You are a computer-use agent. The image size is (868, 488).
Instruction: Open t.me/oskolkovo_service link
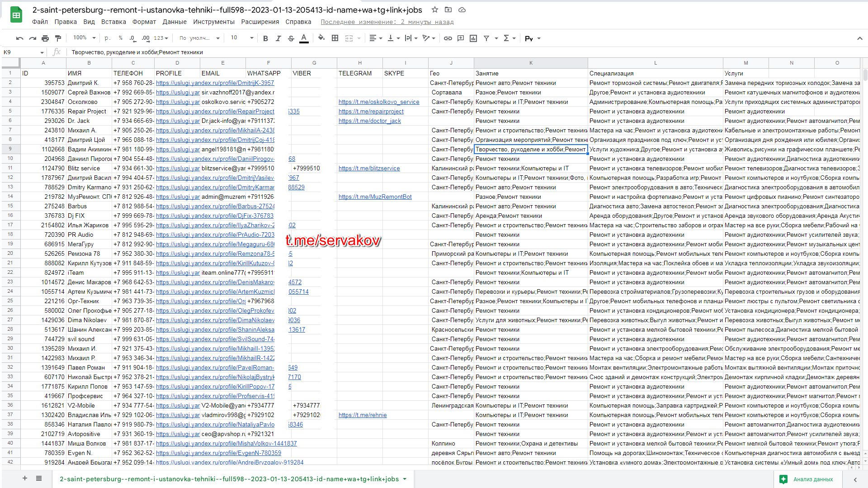click(379, 102)
